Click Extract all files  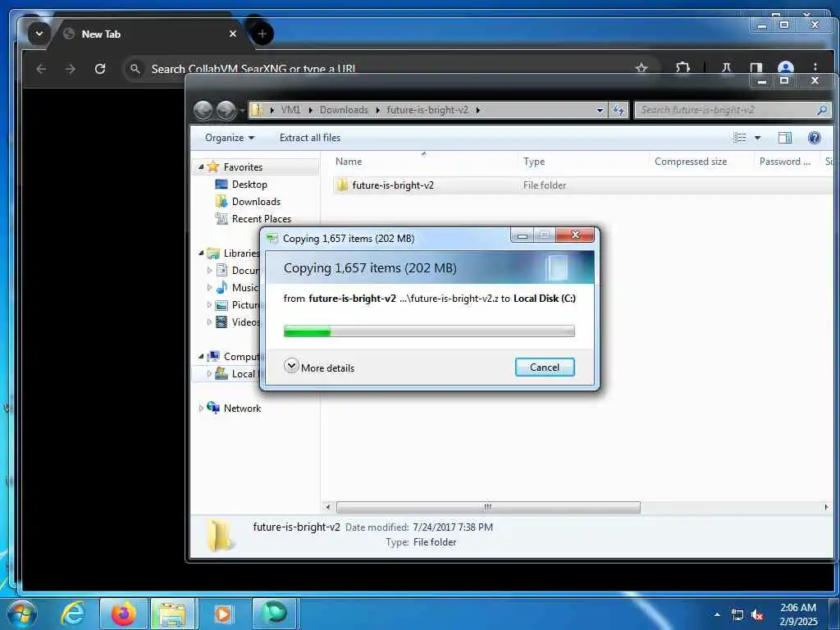coord(309,138)
